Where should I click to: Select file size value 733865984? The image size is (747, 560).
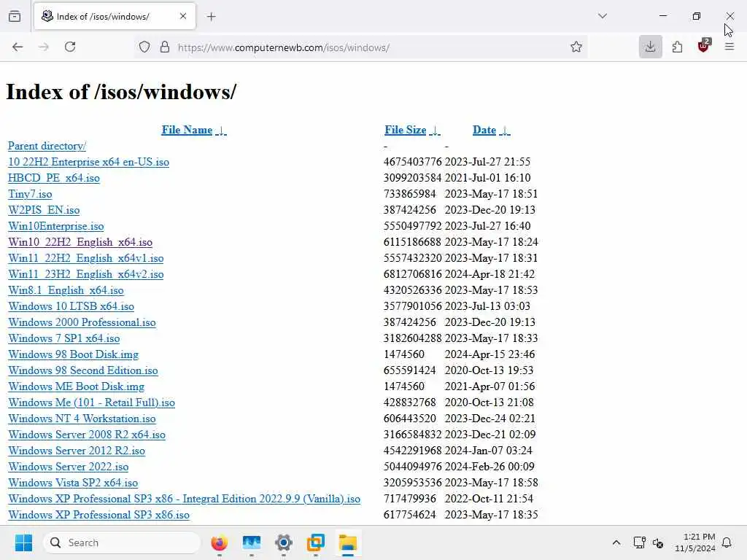410,194
